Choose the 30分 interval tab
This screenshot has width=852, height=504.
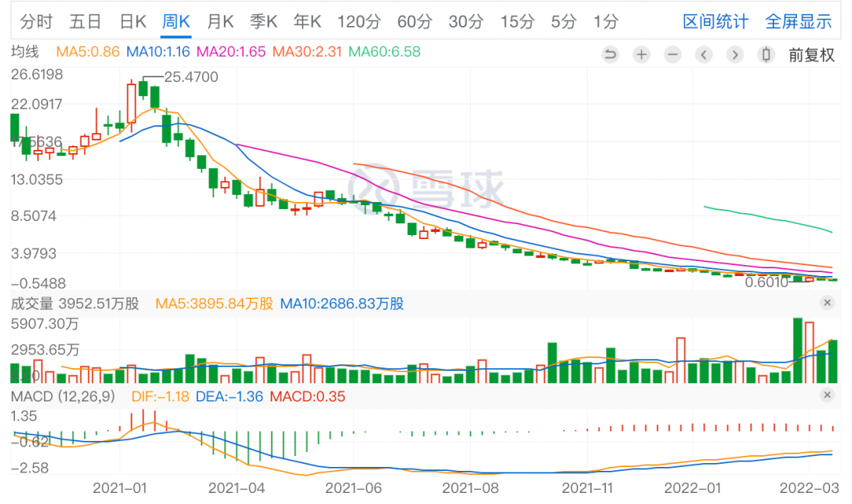click(466, 22)
